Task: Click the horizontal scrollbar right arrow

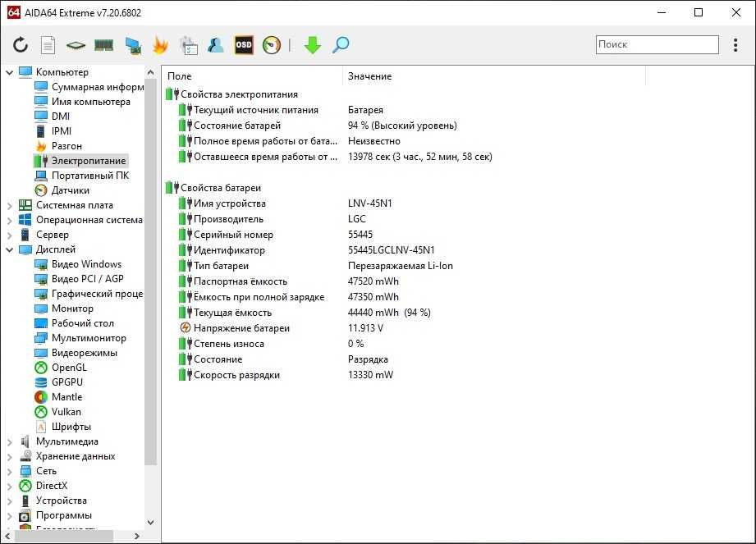Action: 137,536
